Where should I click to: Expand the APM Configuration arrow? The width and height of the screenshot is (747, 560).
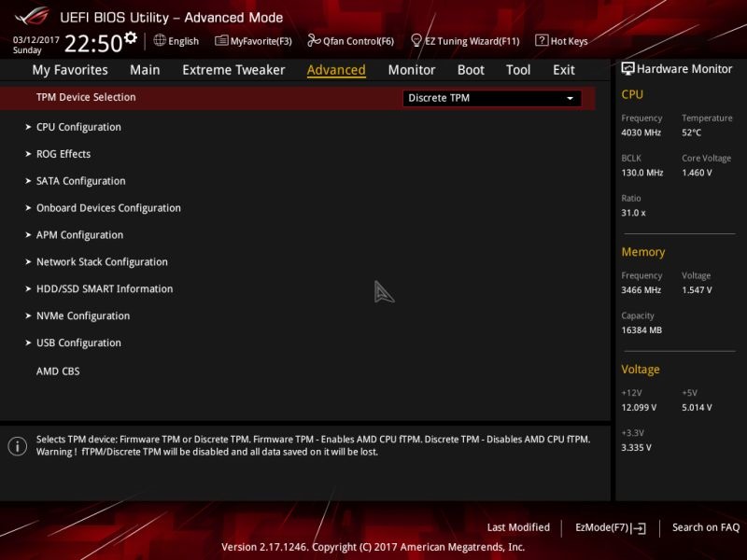click(x=28, y=235)
